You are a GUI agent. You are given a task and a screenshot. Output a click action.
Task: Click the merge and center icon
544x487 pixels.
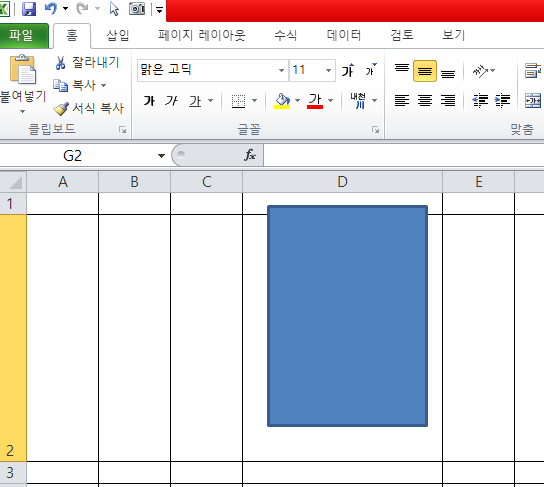click(533, 101)
